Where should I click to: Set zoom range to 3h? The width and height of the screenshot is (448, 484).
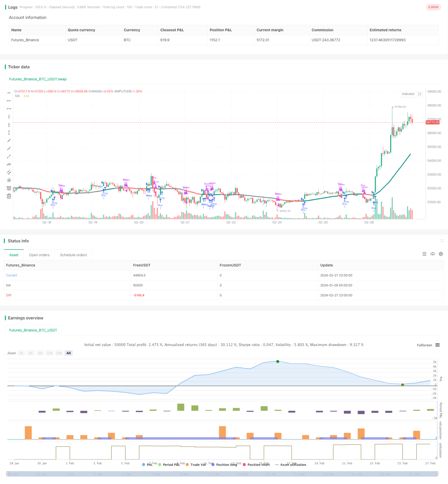pos(31,353)
